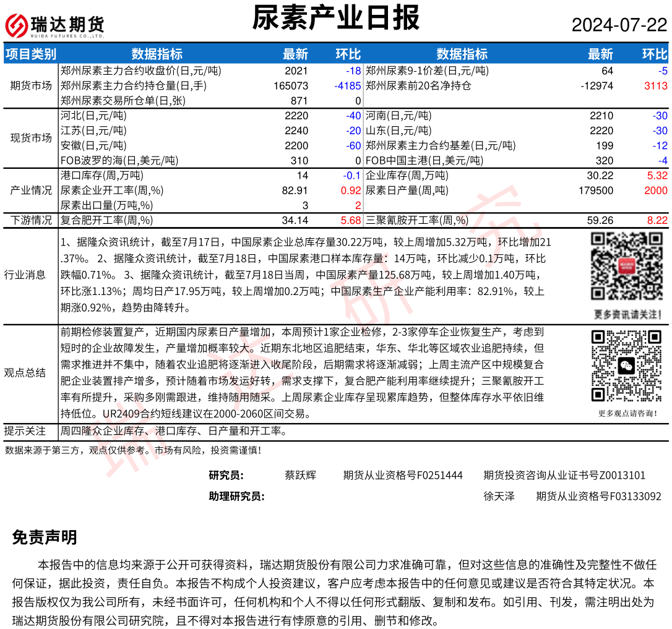Image resolution: width=672 pixels, height=629 pixels.
Task: Select the 产业情况 row category
Action: click(31, 190)
